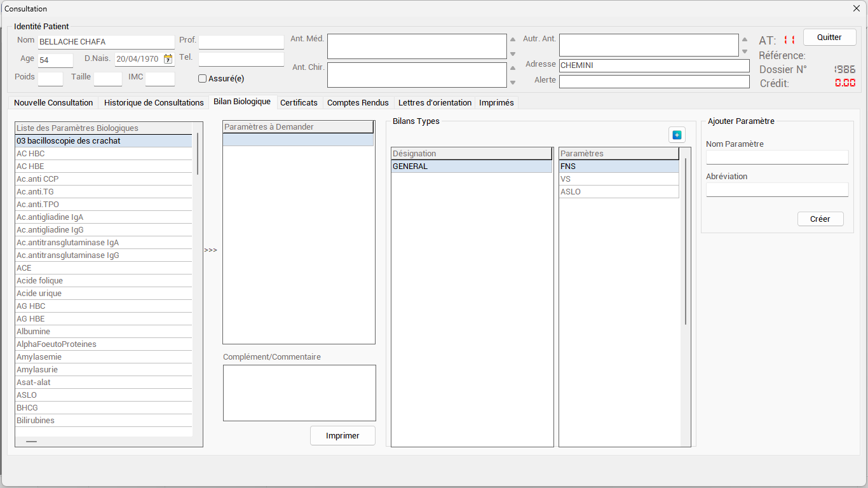Focus the Complément/Commentaire text box
868x488 pixels.
(299, 393)
